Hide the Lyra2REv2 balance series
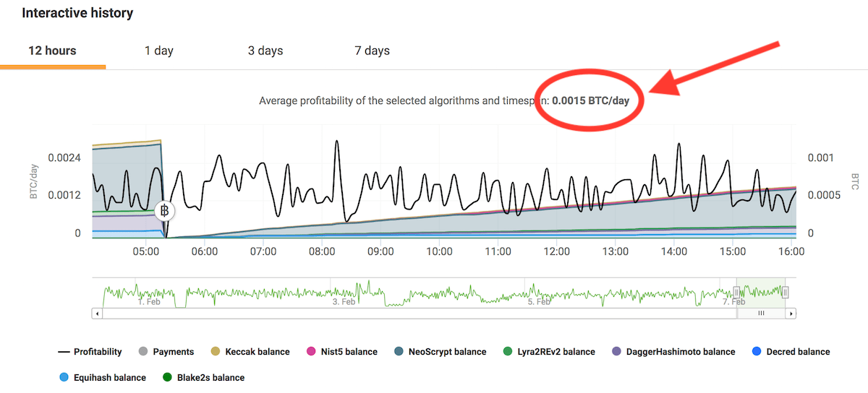Screen dimensions: 868x393 548,352
